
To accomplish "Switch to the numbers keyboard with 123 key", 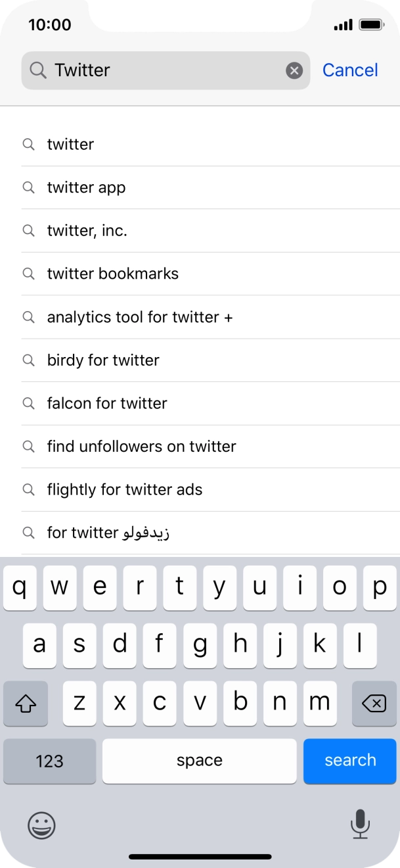I will [x=49, y=761].
